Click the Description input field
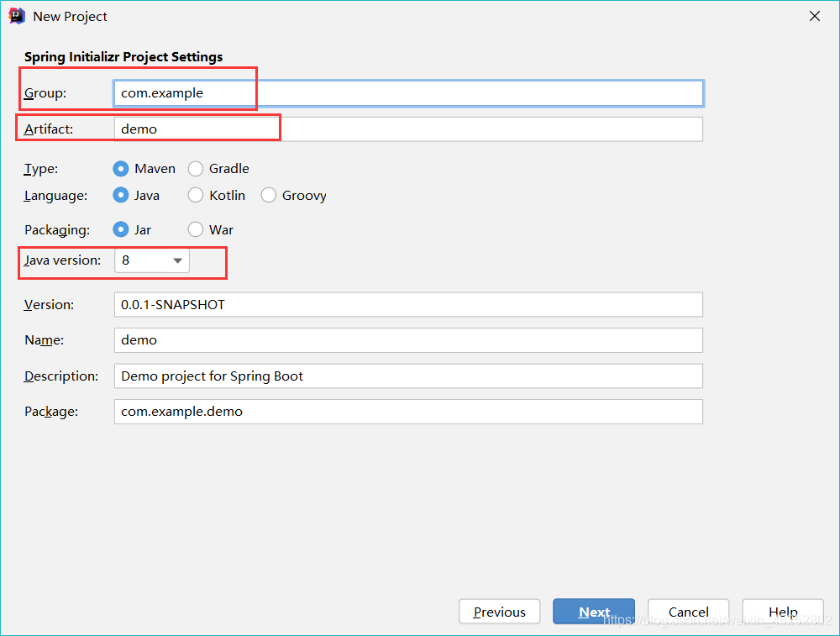This screenshot has width=840, height=636. (409, 376)
